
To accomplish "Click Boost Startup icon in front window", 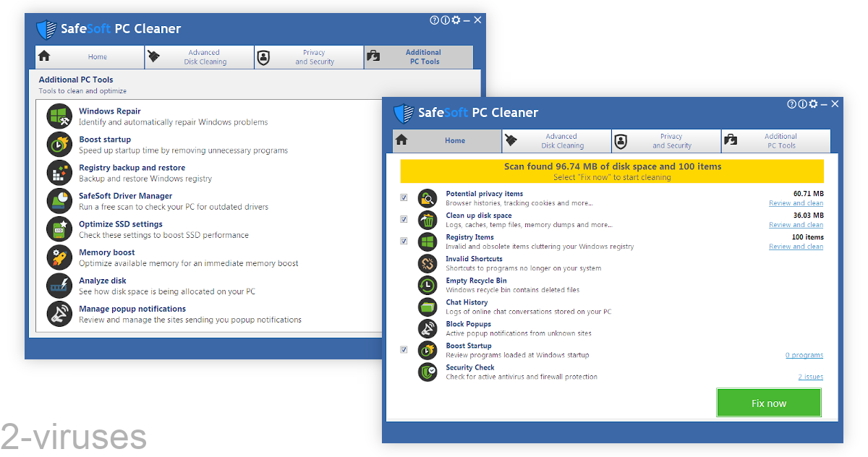I will pyautogui.click(x=427, y=350).
